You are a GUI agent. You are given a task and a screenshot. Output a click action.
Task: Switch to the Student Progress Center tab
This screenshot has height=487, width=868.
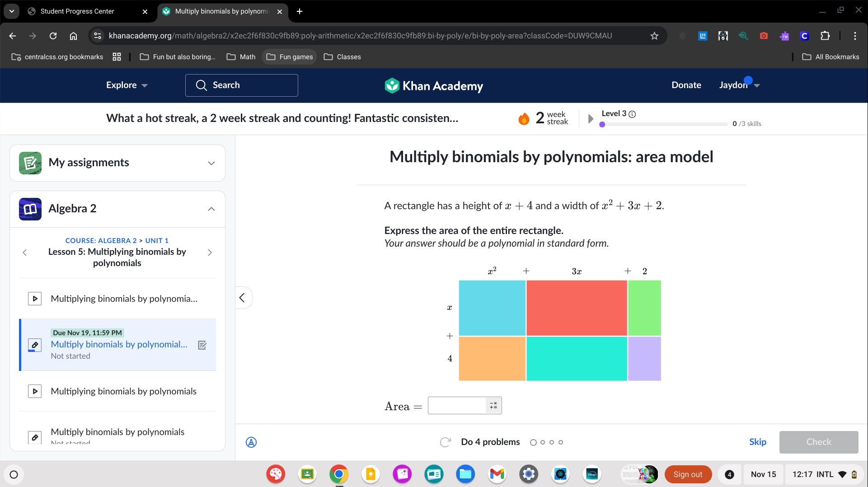pyautogui.click(x=87, y=11)
